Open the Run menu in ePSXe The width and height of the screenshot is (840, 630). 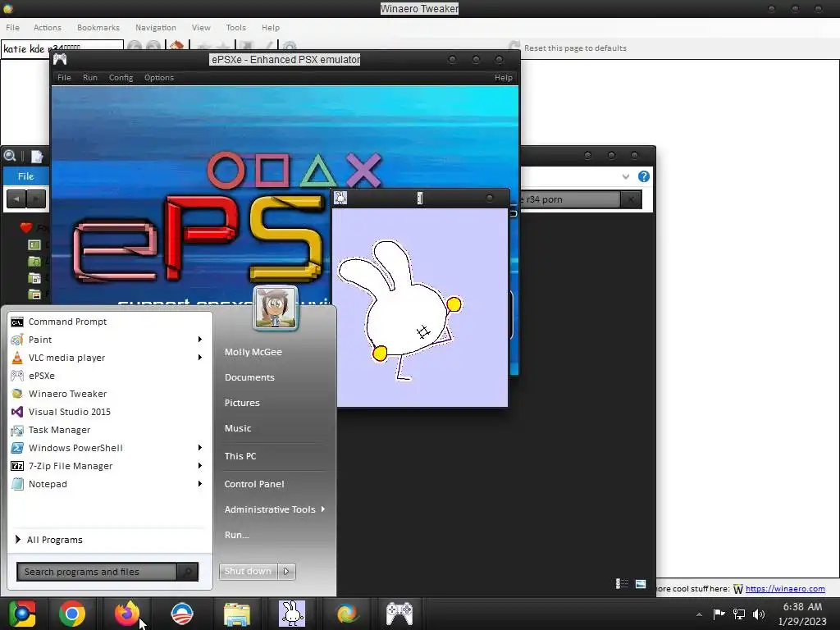(x=90, y=77)
